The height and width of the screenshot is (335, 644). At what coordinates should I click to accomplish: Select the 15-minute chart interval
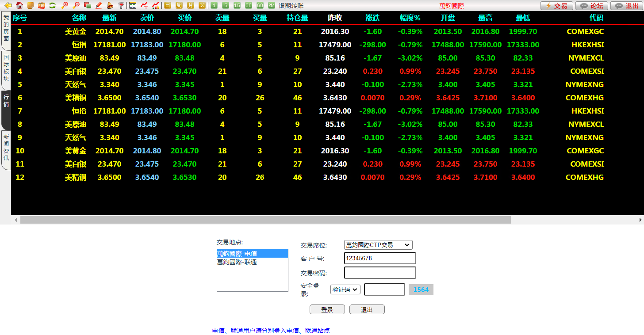coord(237,5)
